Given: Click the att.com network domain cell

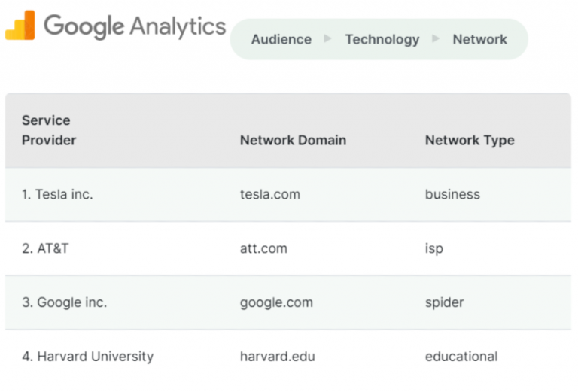Looking at the screenshot, I should pyautogui.click(x=263, y=248).
